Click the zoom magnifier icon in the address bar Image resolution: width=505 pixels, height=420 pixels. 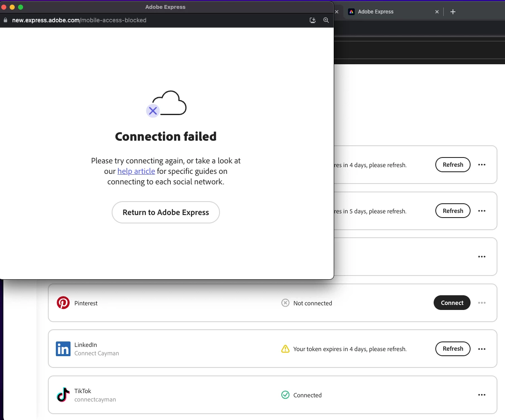(326, 20)
